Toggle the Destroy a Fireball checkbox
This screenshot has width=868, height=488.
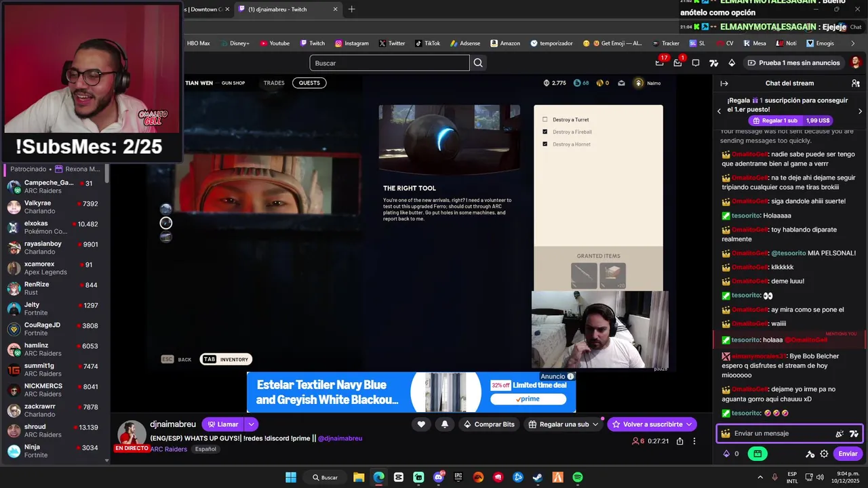point(545,132)
